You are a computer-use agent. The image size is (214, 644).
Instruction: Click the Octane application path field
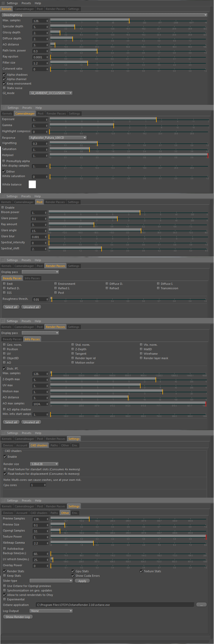pyautogui.click(x=115, y=605)
